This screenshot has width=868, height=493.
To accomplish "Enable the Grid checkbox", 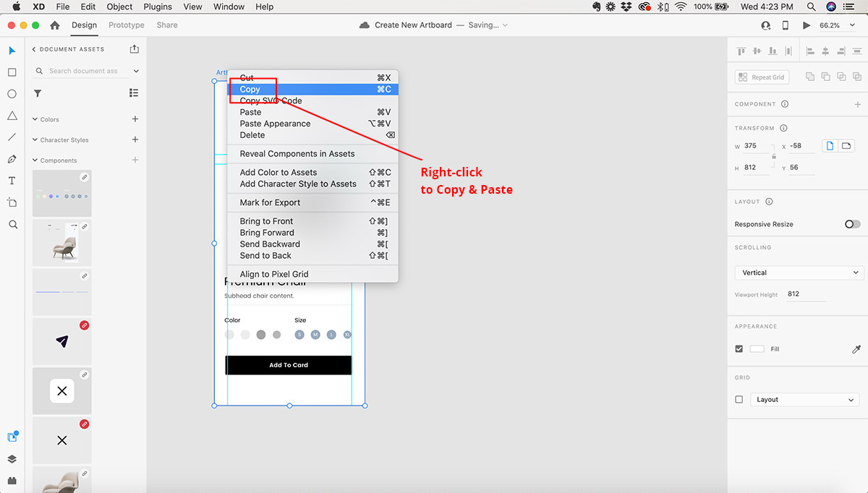I will point(739,400).
